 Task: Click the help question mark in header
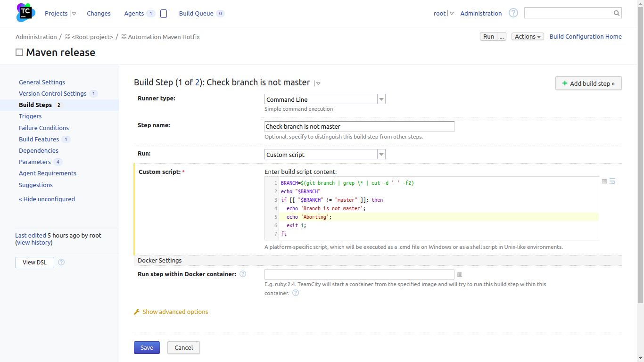point(513,13)
